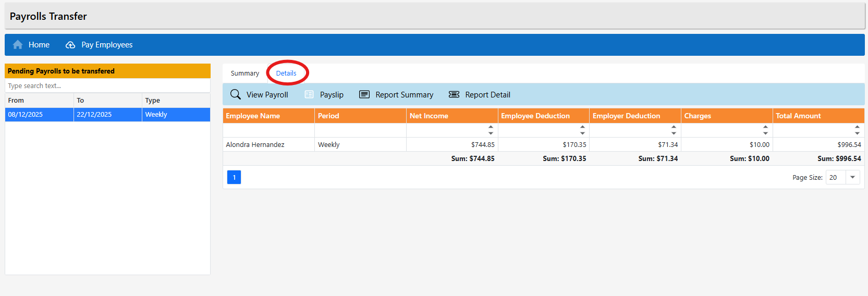This screenshot has width=868, height=296.
Task: Sort by Employer Deduction column header
Action: (x=635, y=116)
